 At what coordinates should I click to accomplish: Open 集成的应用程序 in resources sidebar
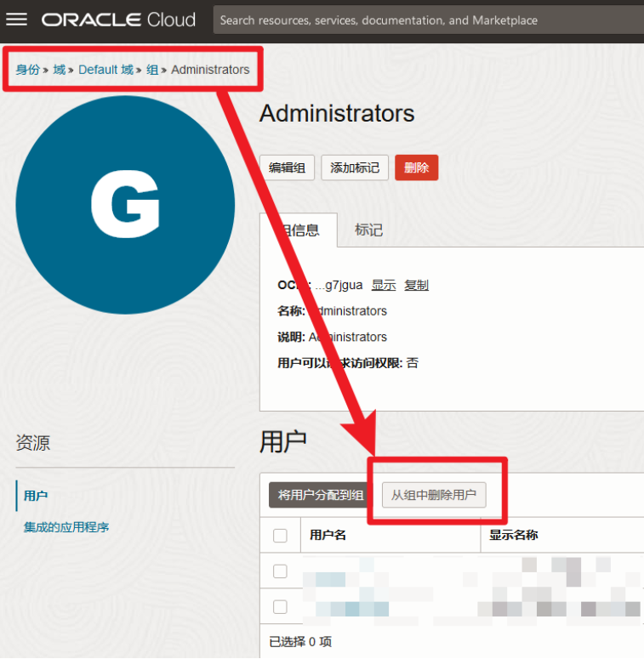click(66, 527)
